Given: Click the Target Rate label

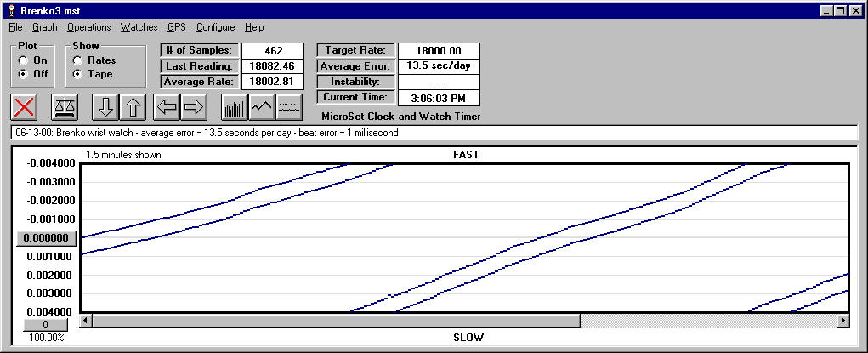Looking at the screenshot, I should coord(356,50).
